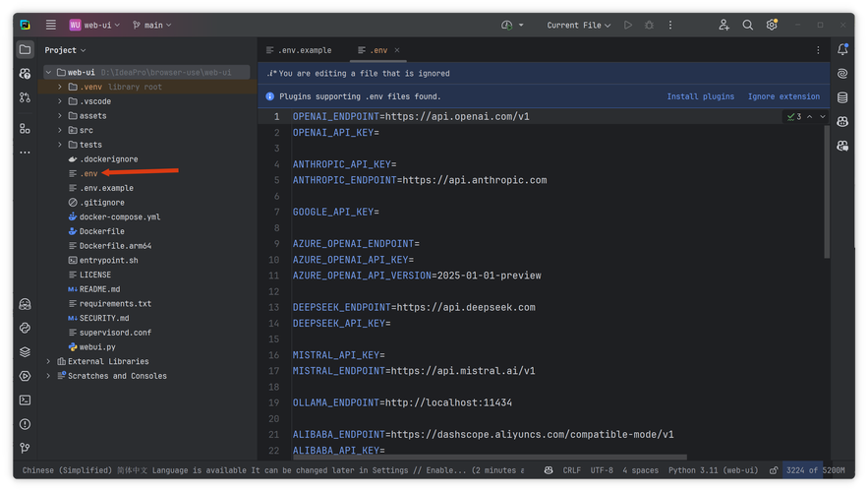Open requirements.txt in project tree

[x=115, y=304]
